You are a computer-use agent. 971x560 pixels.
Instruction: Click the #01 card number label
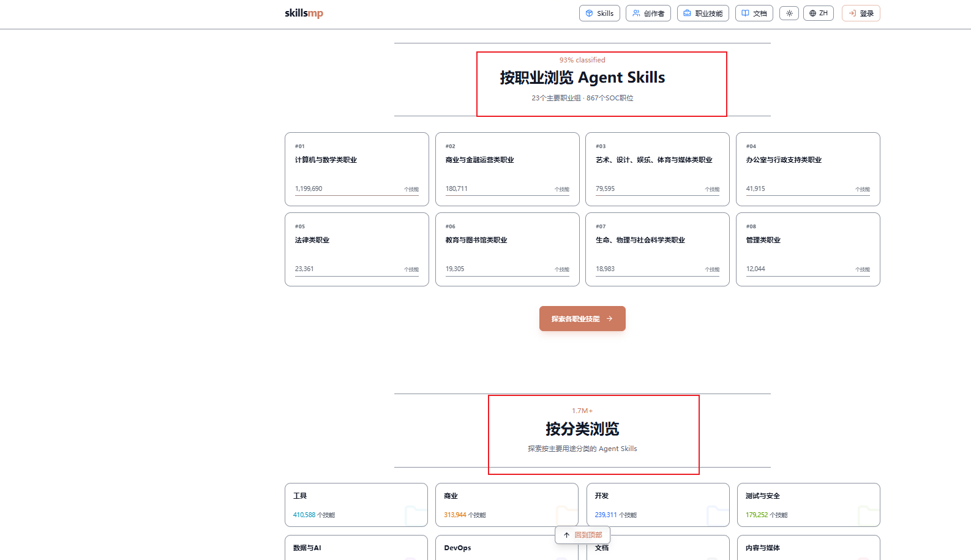click(300, 146)
